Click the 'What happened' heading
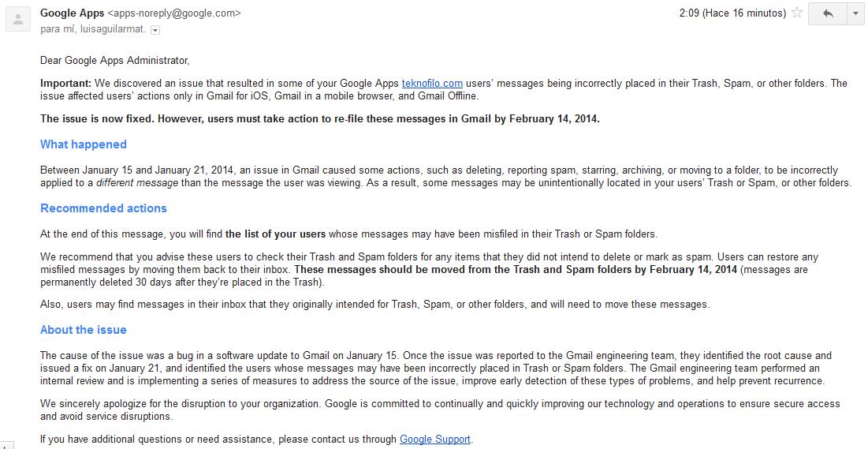Screen dimensions: 868x449 [84, 144]
